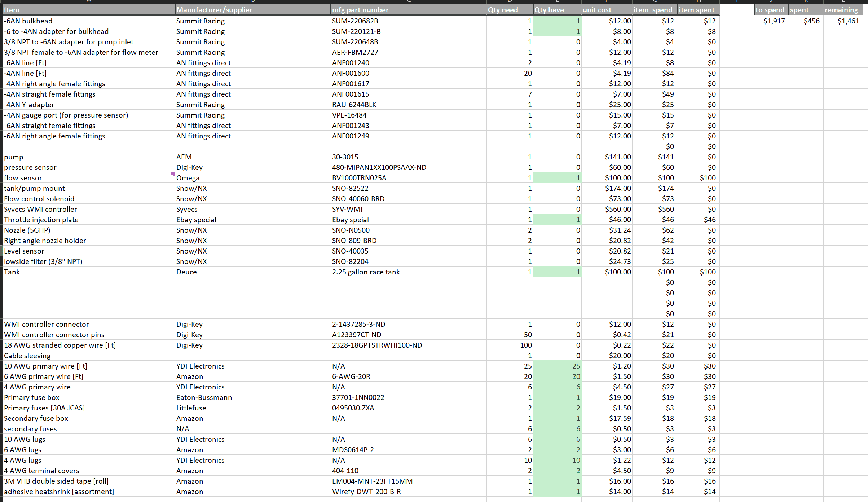Select the 'Item' header cell

(x=89, y=10)
